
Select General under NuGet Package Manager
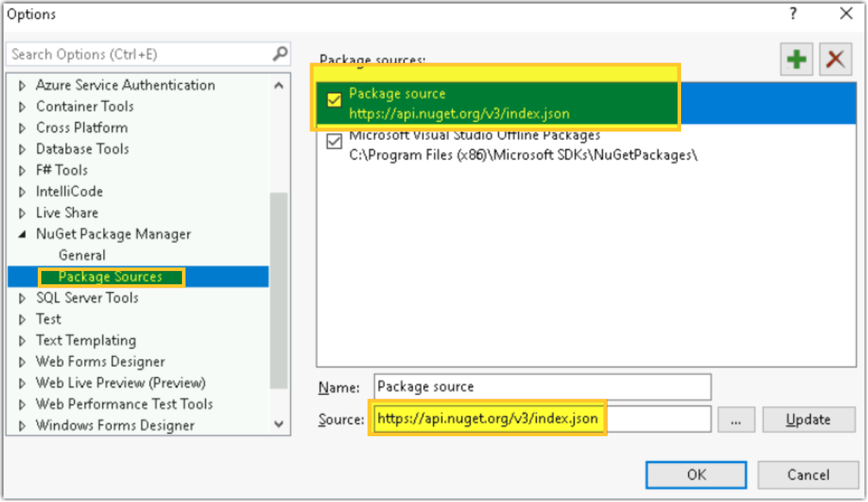click(x=82, y=255)
